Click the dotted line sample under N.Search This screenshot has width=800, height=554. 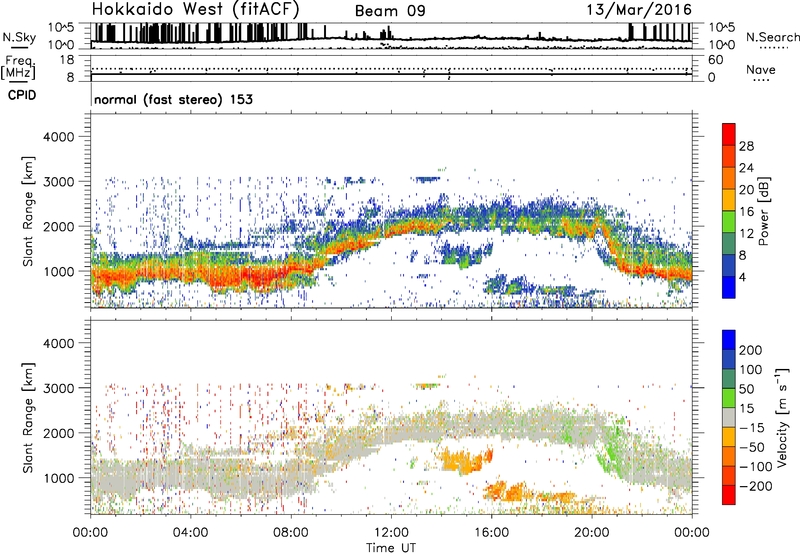click(774, 48)
